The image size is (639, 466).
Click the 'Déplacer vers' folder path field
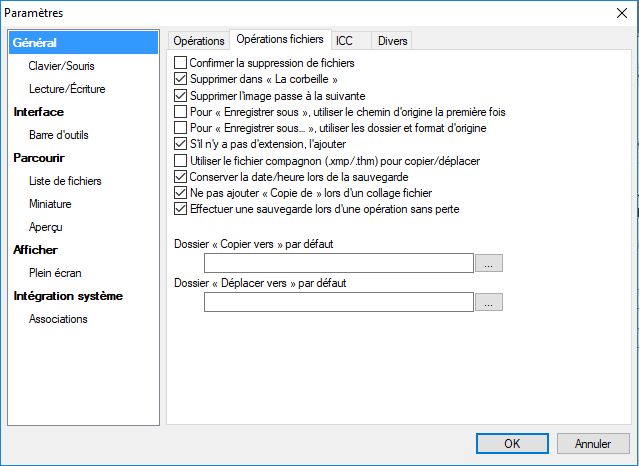[x=338, y=302]
